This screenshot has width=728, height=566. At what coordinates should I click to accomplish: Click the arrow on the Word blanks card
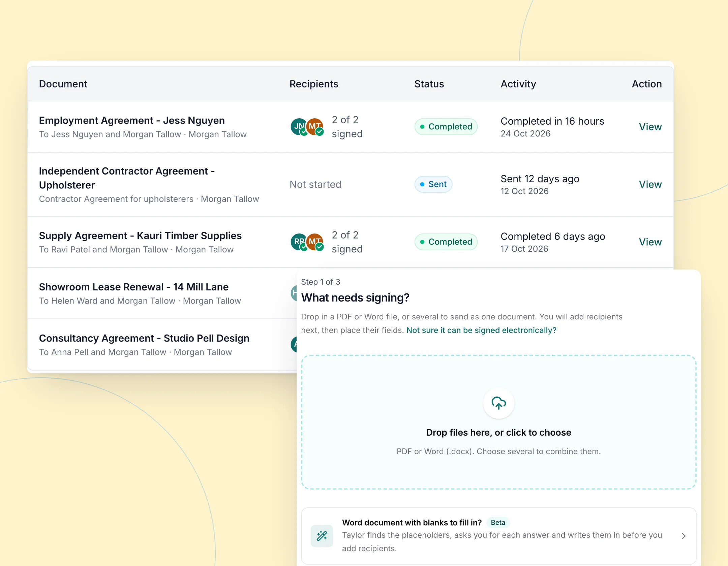click(x=682, y=536)
